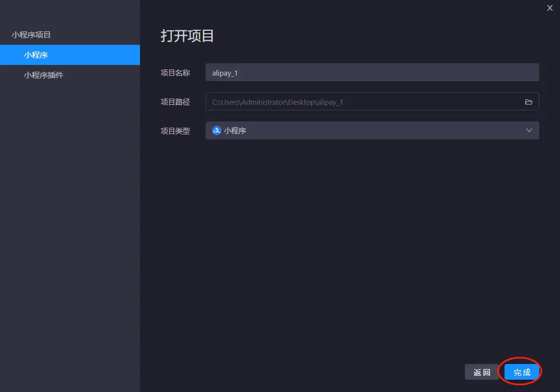560x392 pixels.
Task: Click the 项目类型 label
Action: (x=175, y=131)
